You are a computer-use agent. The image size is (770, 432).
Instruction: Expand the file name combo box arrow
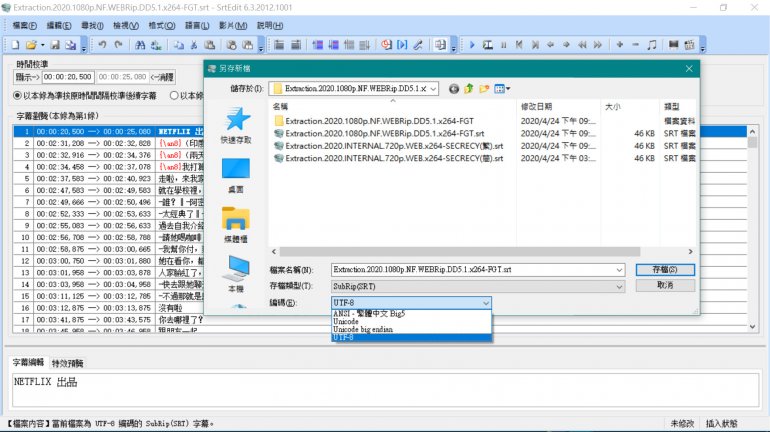(619, 270)
